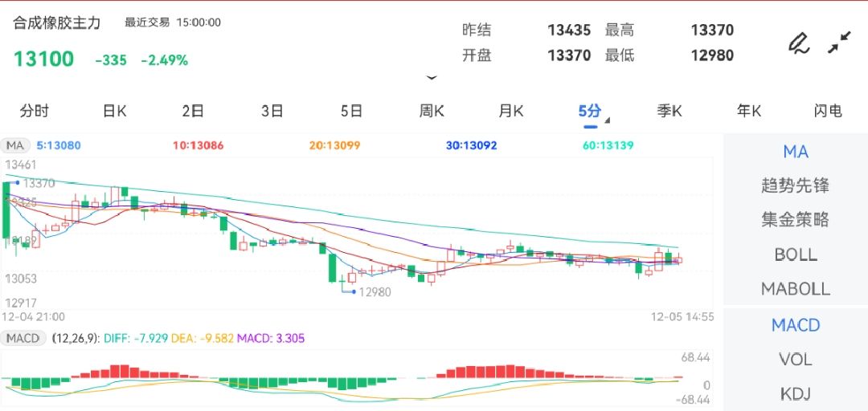
Task: Switch to the 分时 tab
Action: click(35, 112)
